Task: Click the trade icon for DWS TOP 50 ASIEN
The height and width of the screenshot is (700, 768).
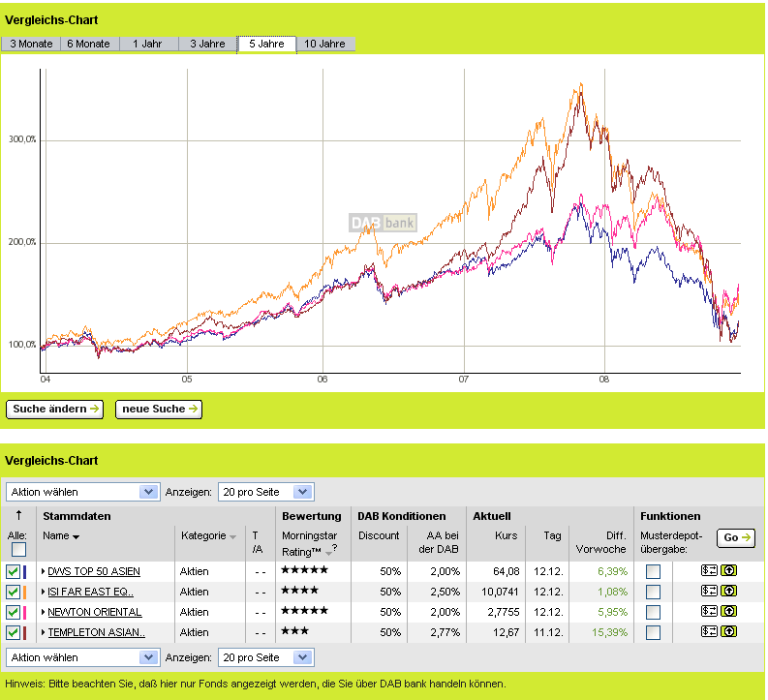Action: [x=709, y=570]
